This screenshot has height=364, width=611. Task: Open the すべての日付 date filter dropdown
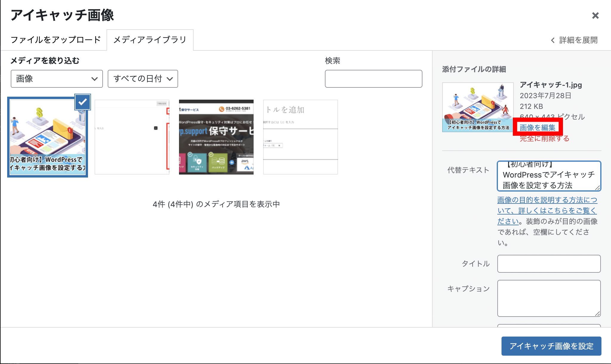(143, 79)
